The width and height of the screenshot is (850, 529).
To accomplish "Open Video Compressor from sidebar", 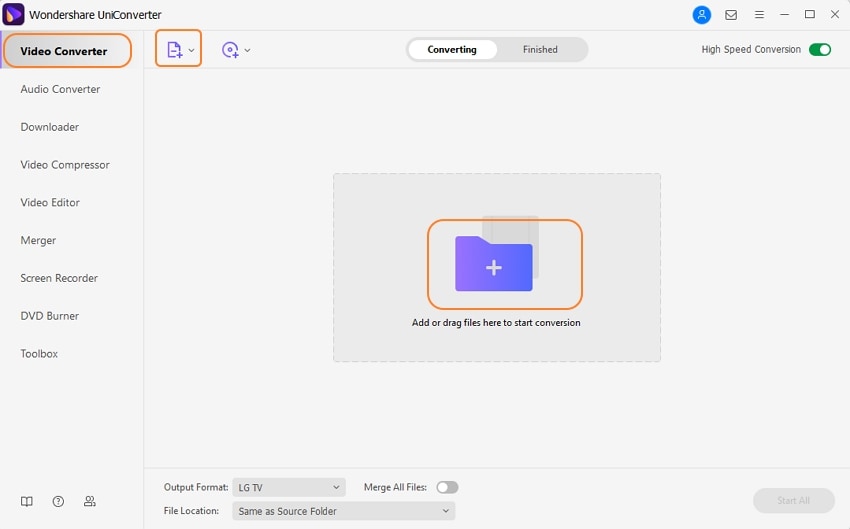I will (65, 165).
